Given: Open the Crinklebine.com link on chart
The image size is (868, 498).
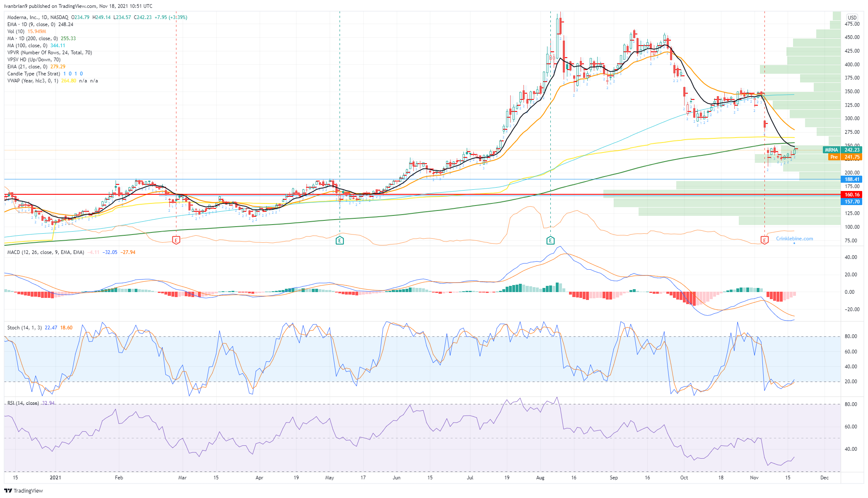Looking at the screenshot, I should pos(794,239).
